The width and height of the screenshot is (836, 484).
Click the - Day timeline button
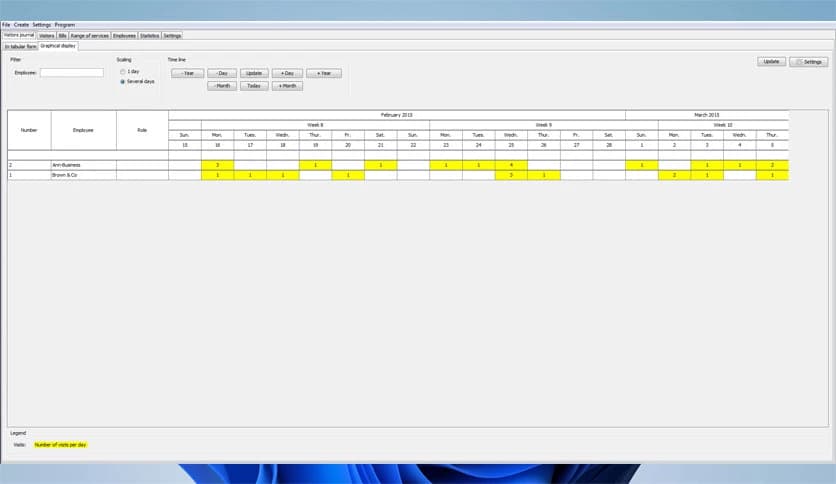tap(221, 73)
